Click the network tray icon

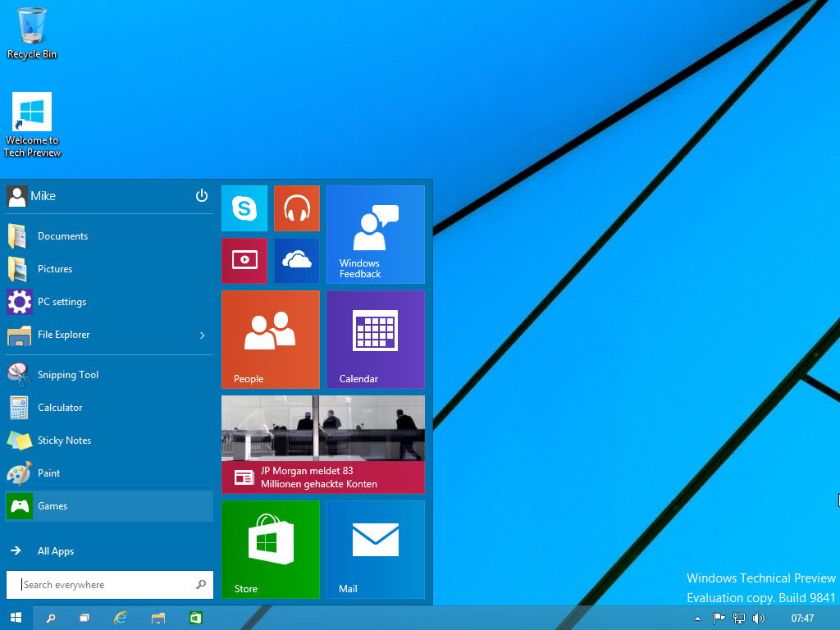coord(739,619)
